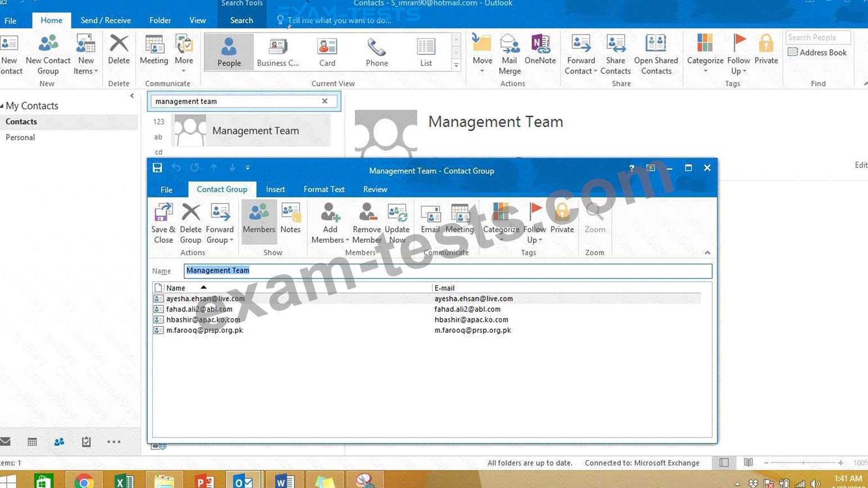The height and width of the screenshot is (488, 868).
Task: Click OneNote icon in Outlook ribbon
Action: 540,49
